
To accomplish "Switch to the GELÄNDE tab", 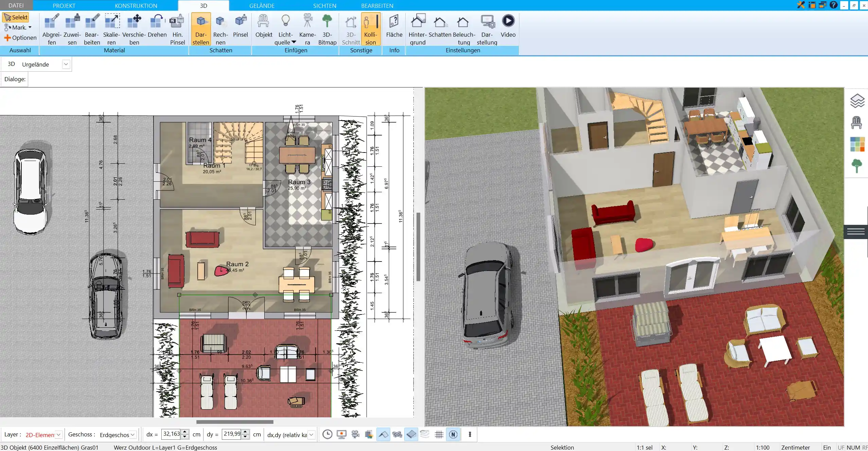I will pyautogui.click(x=262, y=5).
